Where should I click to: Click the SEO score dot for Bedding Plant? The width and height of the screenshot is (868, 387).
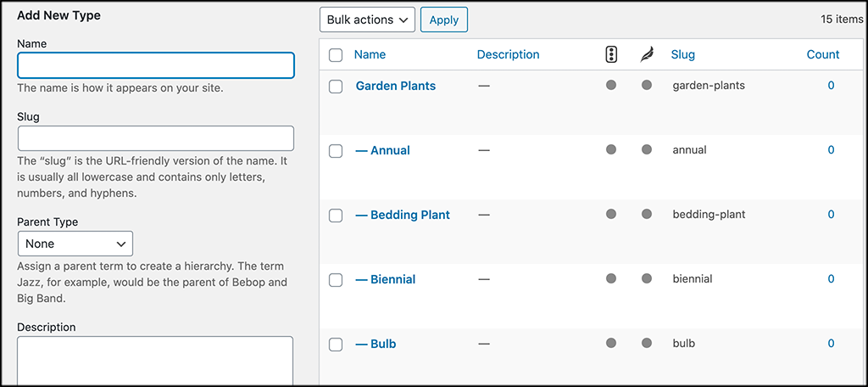coord(611,214)
